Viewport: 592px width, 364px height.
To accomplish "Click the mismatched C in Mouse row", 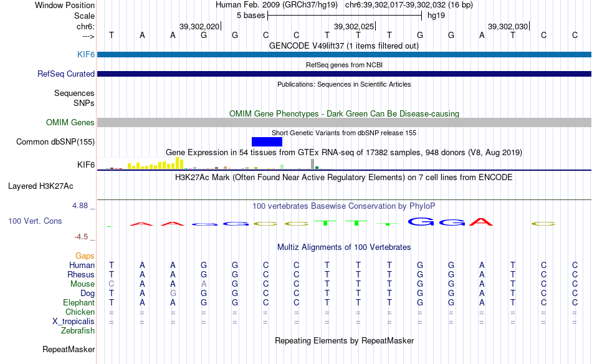I will pos(111,284).
